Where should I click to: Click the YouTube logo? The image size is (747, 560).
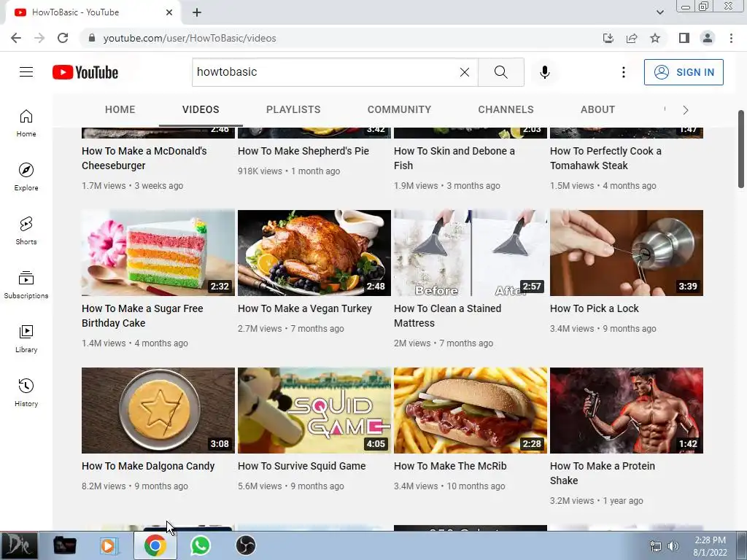(x=85, y=72)
